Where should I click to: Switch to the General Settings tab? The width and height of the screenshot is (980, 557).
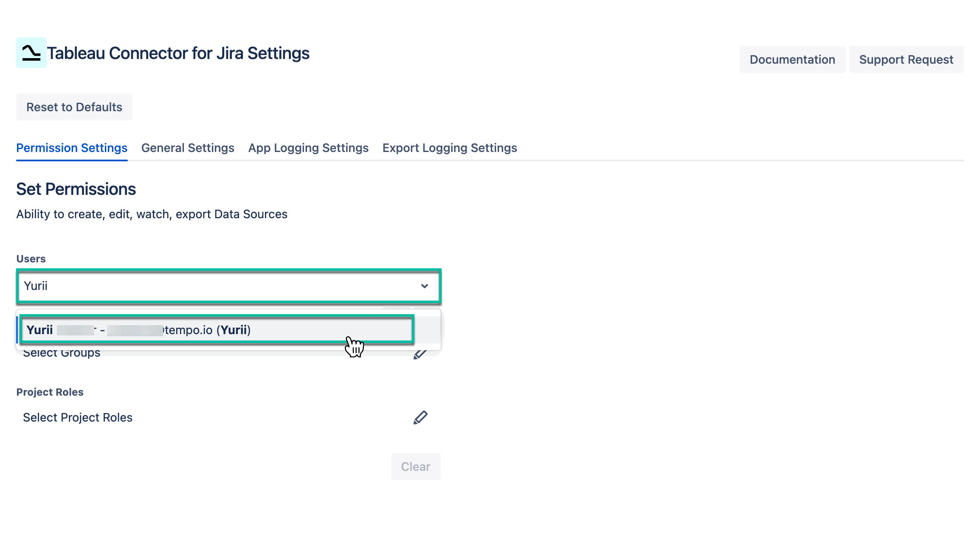coord(188,148)
